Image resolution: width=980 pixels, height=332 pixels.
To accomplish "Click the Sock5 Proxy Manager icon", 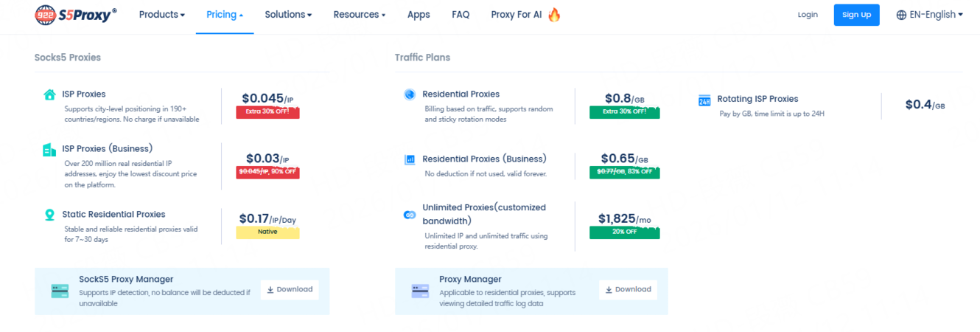I will tap(60, 291).
